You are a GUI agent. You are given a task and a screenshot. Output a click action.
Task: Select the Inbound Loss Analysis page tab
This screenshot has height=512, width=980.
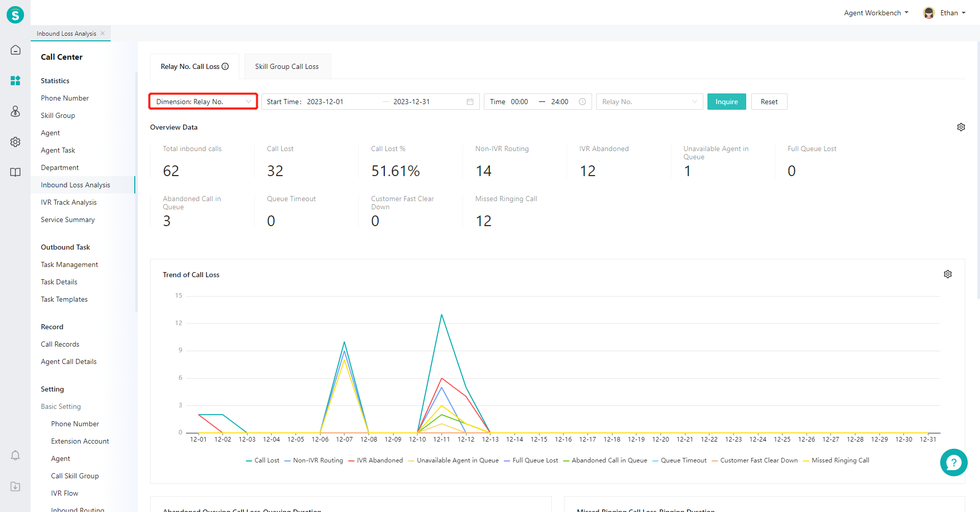click(66, 34)
